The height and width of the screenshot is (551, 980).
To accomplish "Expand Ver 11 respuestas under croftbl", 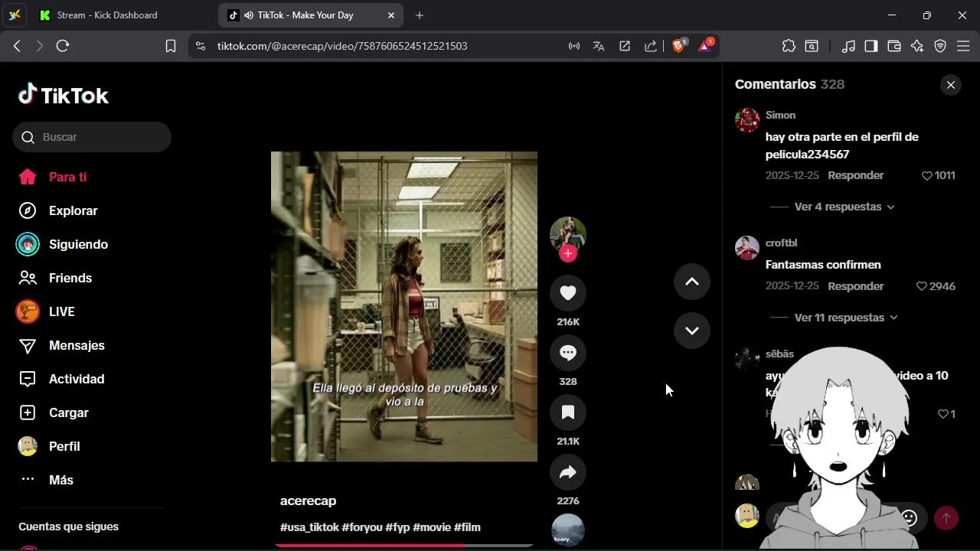I will [846, 318].
